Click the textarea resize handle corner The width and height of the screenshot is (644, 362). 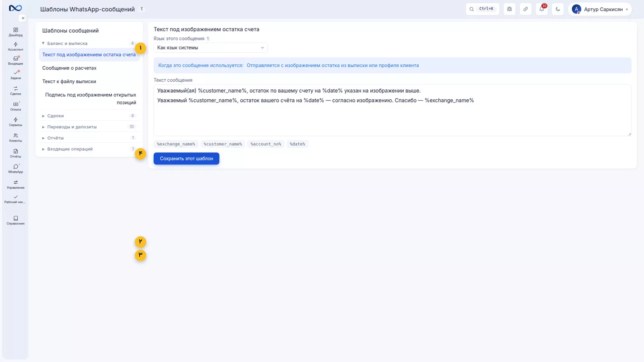(x=630, y=134)
